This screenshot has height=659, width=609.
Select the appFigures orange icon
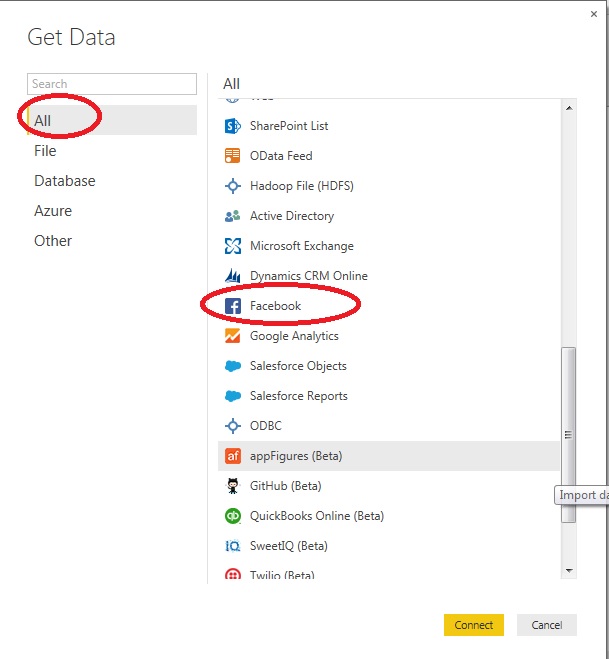(x=233, y=456)
